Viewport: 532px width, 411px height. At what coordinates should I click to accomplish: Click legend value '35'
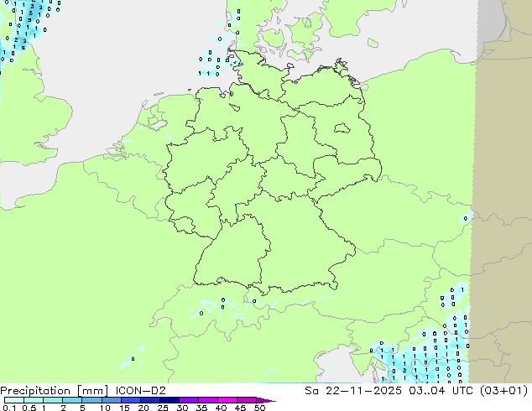(201, 408)
